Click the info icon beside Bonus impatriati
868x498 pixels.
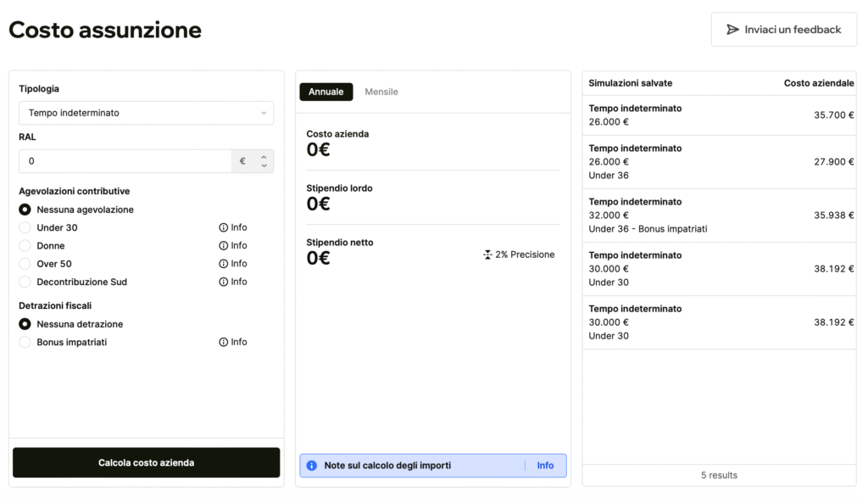click(224, 342)
